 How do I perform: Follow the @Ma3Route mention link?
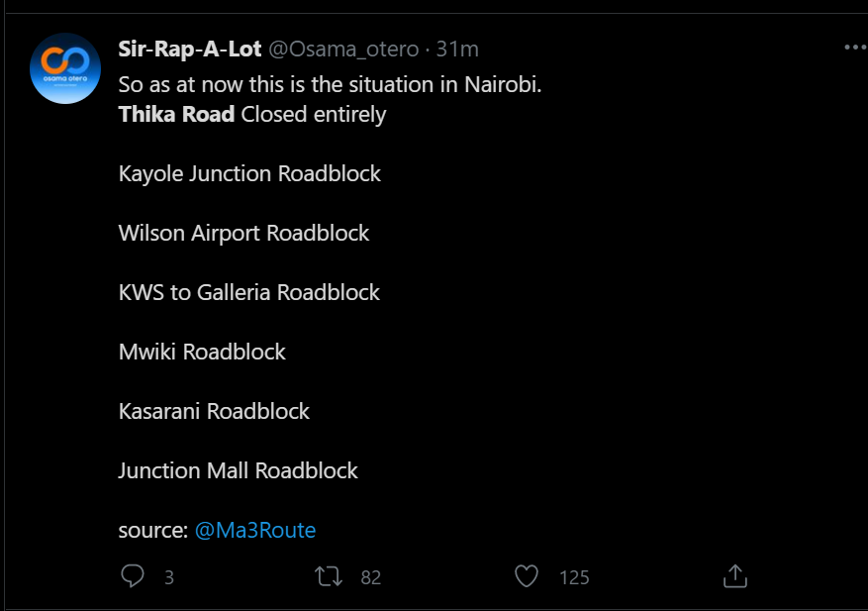tap(255, 530)
